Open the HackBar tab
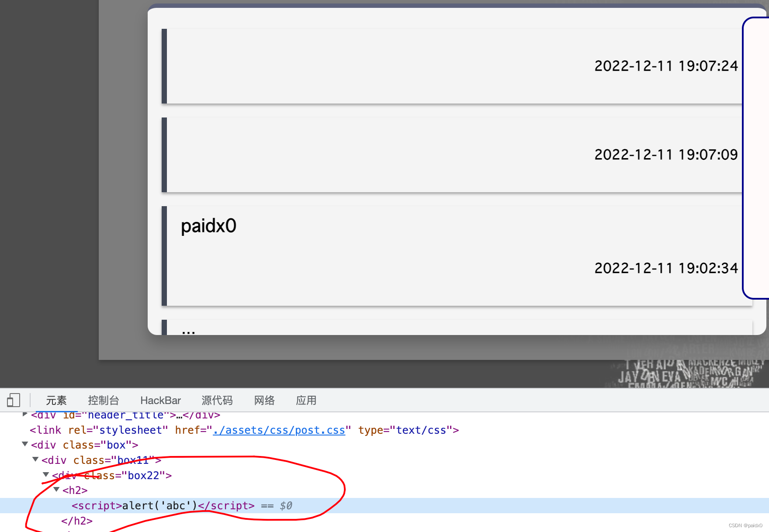Viewport: 769px width, 532px height. pyautogui.click(x=160, y=400)
